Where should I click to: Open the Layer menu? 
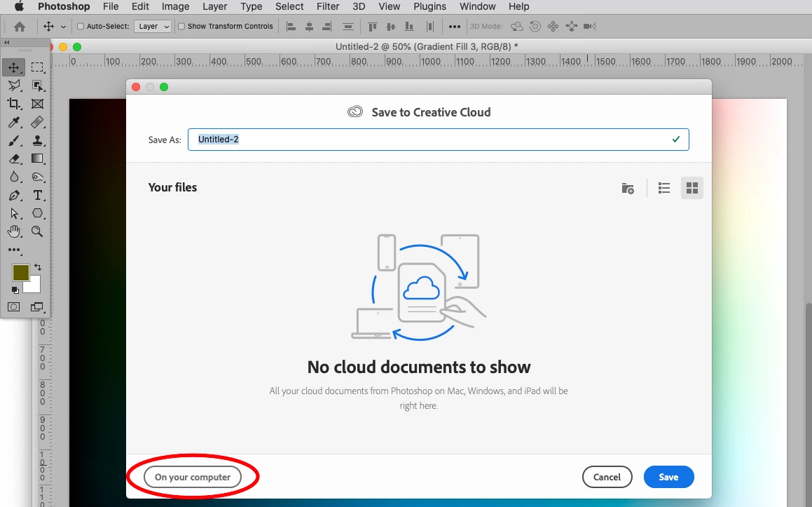tap(215, 7)
